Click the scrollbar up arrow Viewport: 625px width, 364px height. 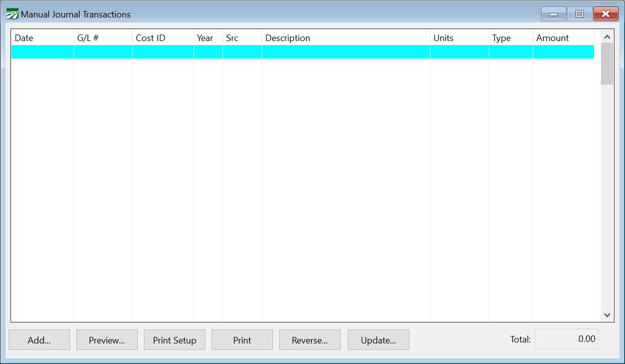[x=607, y=36]
